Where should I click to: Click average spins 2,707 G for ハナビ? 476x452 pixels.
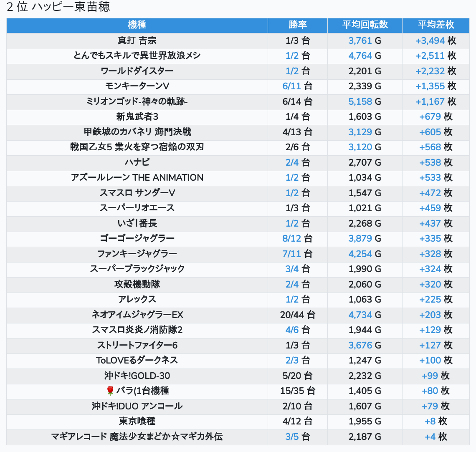click(365, 162)
